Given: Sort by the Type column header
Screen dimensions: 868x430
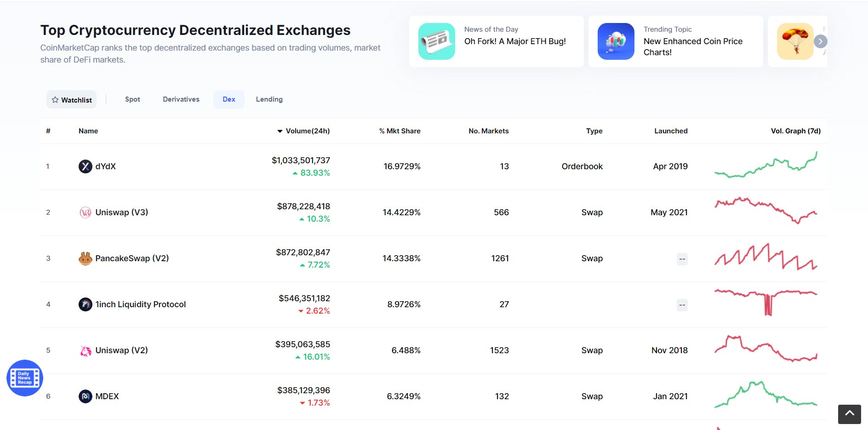Looking at the screenshot, I should 594,131.
